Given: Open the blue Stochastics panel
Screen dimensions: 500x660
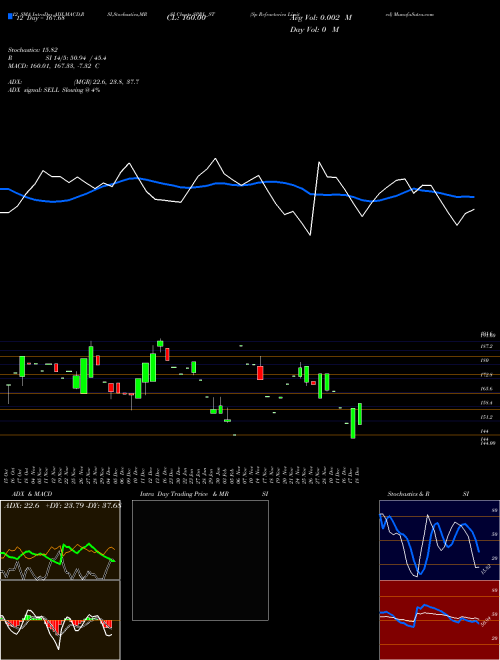Looking at the screenshot, I should pyautogui.click(x=439, y=540).
